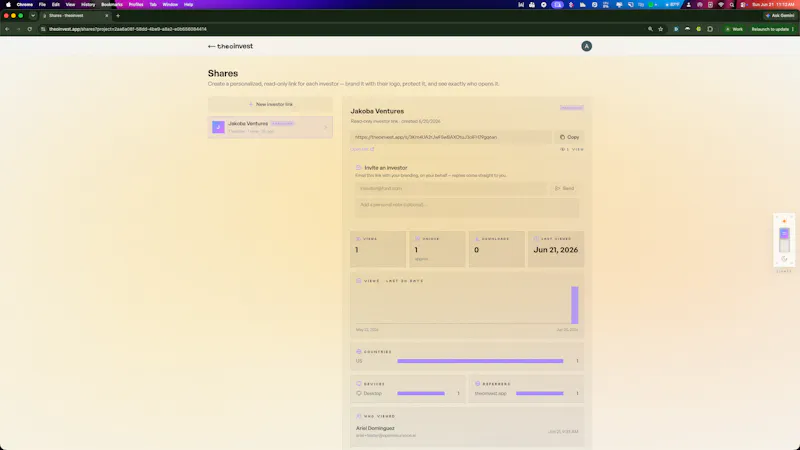
Task: Click the Downloads stat icon
Action: (477, 239)
